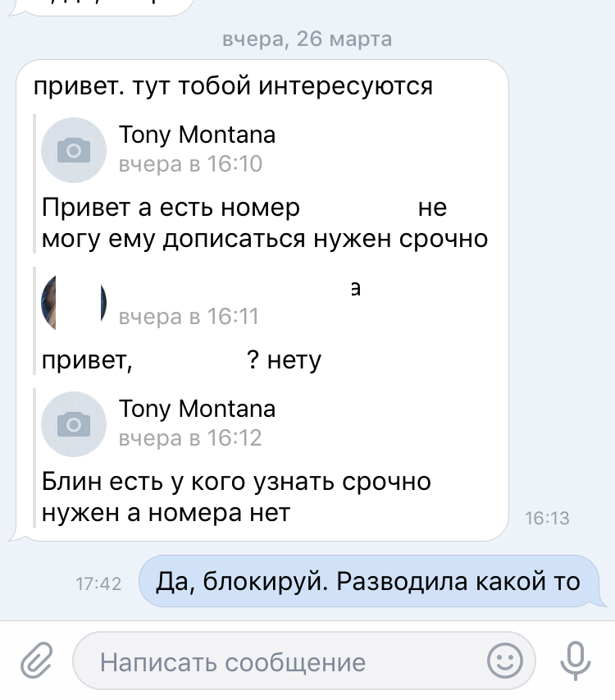Tap the paperclip attach icon
Image resolution: width=615 pixels, height=700 pixels.
(36, 660)
